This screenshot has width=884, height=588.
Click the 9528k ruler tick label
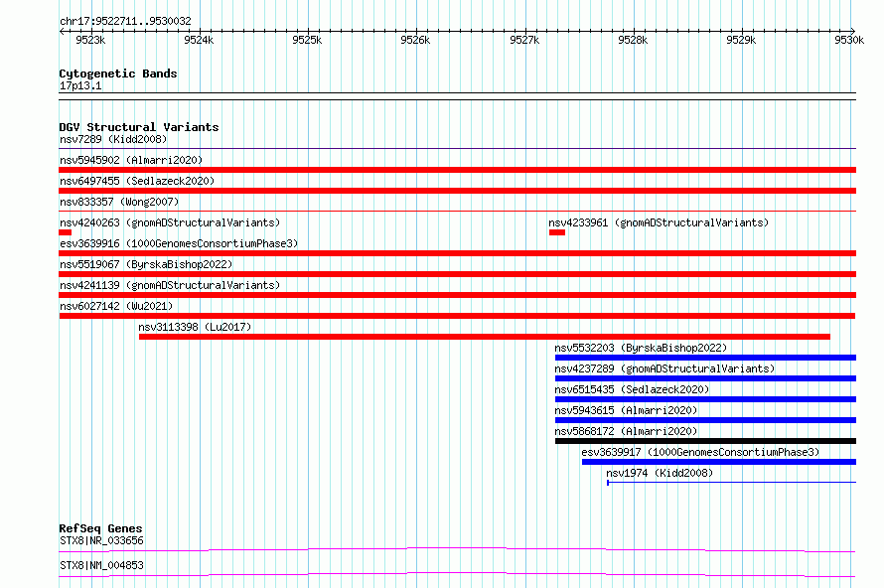click(633, 40)
